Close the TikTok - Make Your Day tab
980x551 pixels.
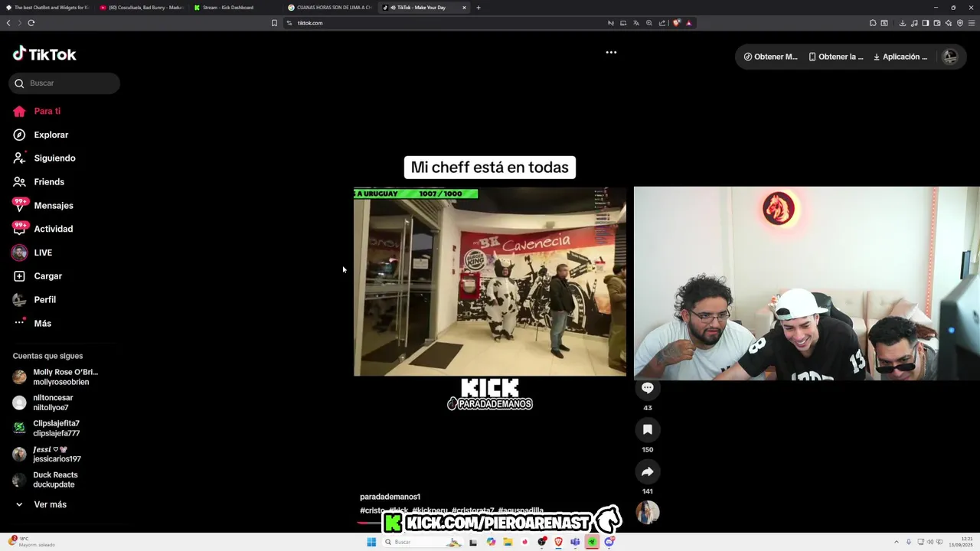464,8
